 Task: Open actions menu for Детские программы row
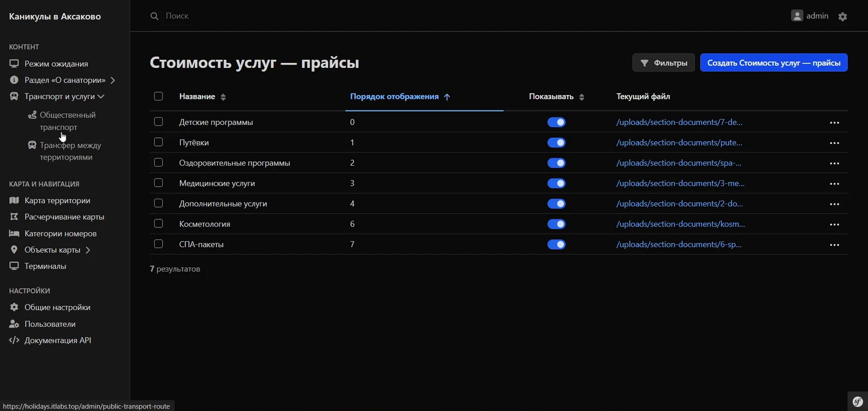point(834,123)
